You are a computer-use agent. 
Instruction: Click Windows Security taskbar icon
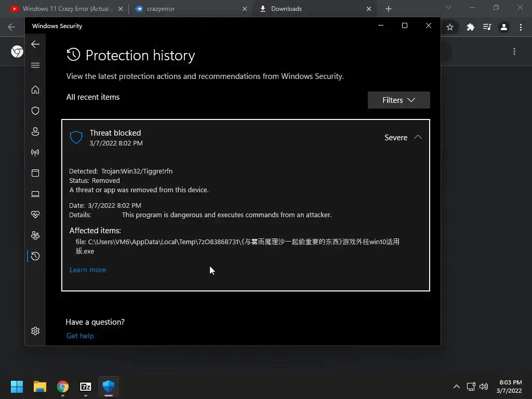pyautogui.click(x=109, y=387)
